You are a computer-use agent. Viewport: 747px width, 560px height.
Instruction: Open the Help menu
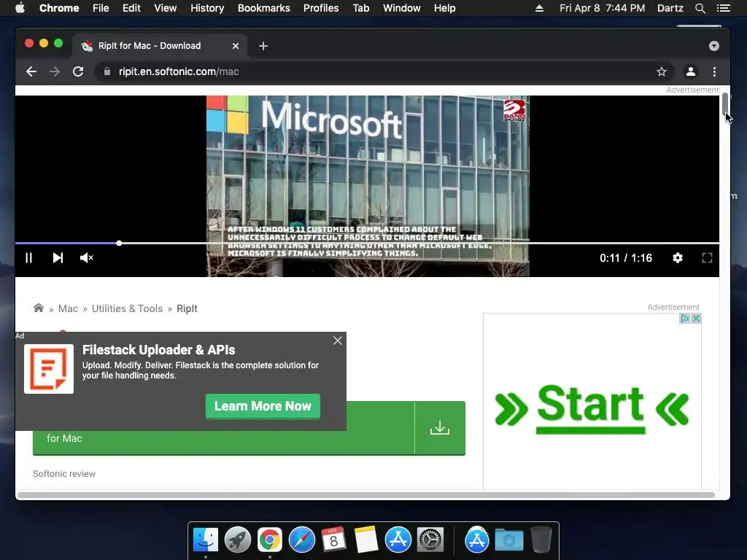tap(444, 8)
